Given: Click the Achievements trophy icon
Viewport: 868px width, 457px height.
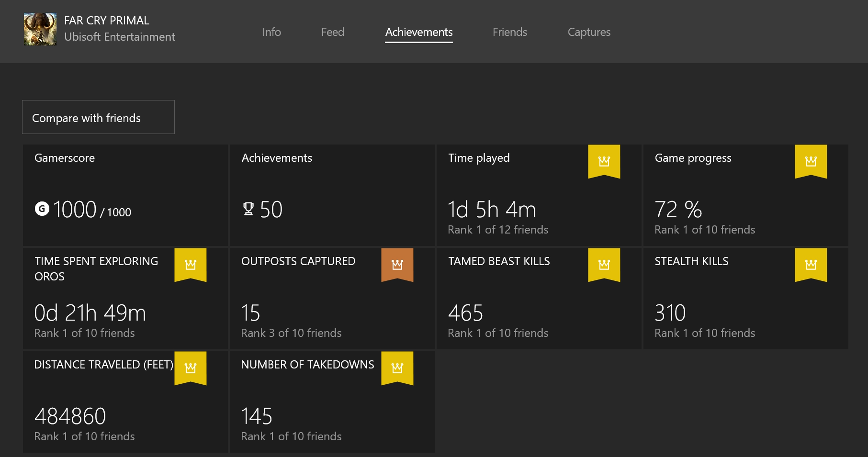Looking at the screenshot, I should pos(248,209).
